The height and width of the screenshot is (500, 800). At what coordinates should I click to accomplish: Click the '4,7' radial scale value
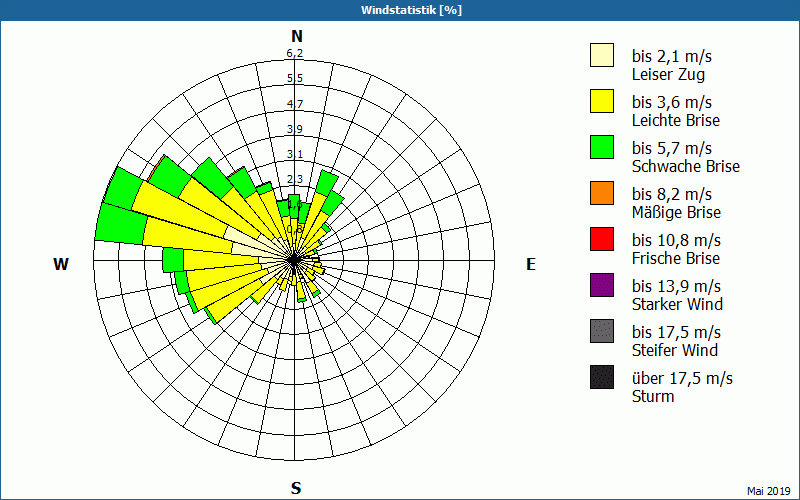[295, 104]
